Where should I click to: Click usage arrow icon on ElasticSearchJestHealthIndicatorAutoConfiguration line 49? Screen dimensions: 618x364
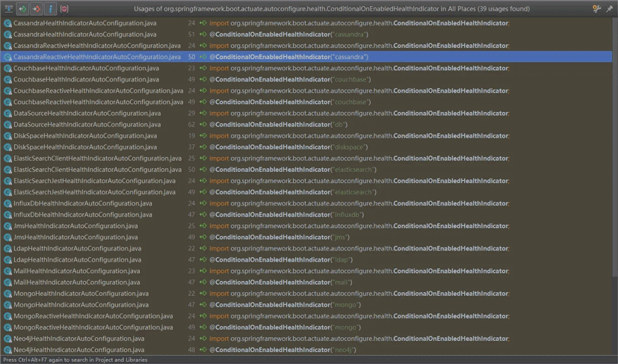(203, 192)
